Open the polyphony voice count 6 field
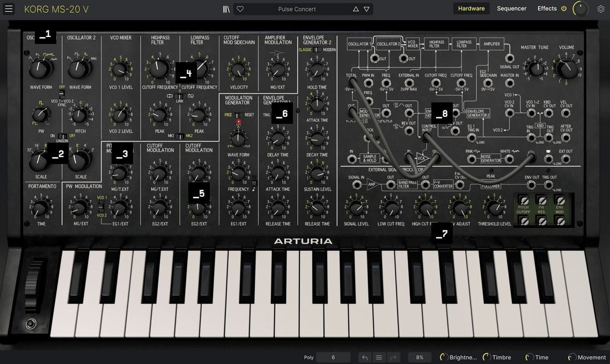Screen dimensions: 610x364 click(333, 358)
